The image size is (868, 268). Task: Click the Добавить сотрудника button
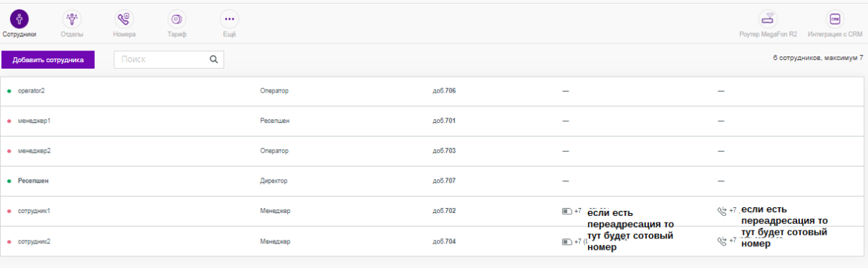click(48, 60)
